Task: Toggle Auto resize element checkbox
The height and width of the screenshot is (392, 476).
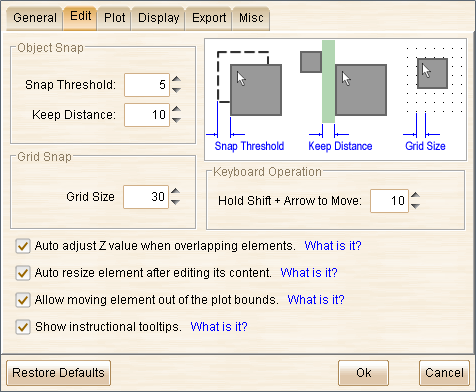Action: click(23, 273)
